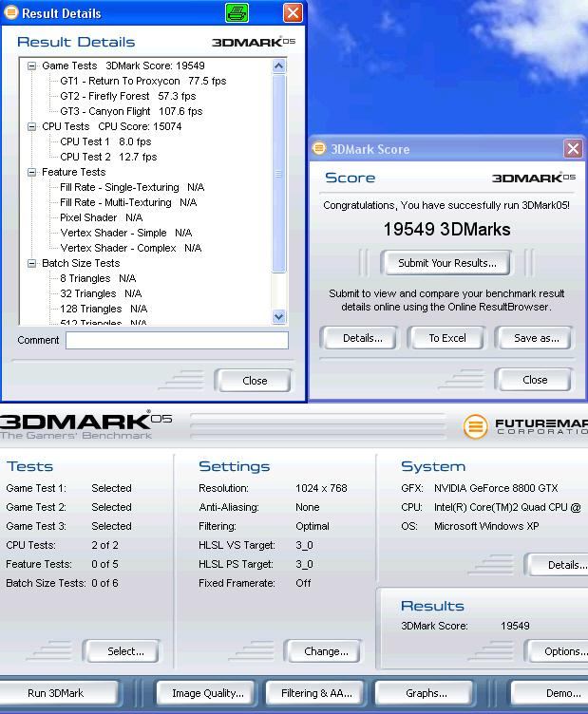Select Vertex Shader - Simple row
Image resolution: width=588 pixels, height=714 pixels.
(126, 233)
